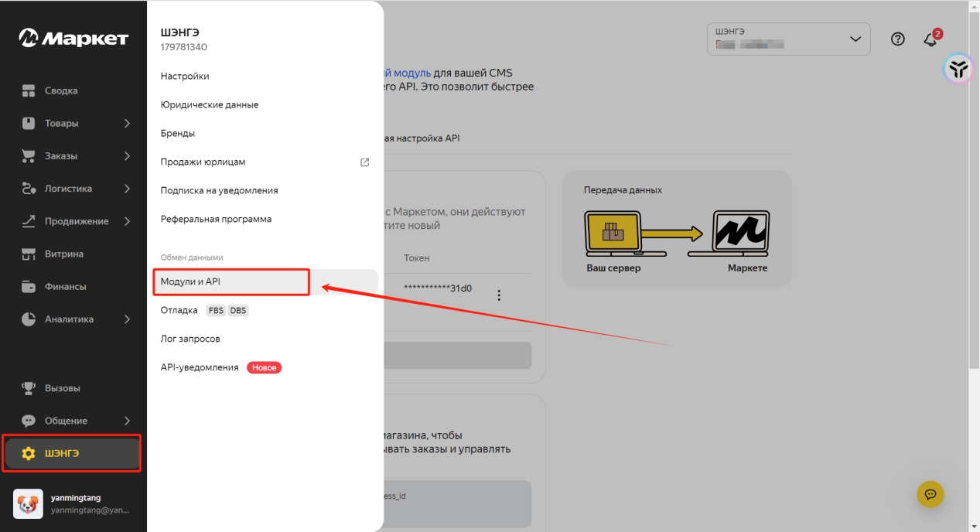Click the ШЭНГЭ heading in the settings panel

[x=180, y=32]
